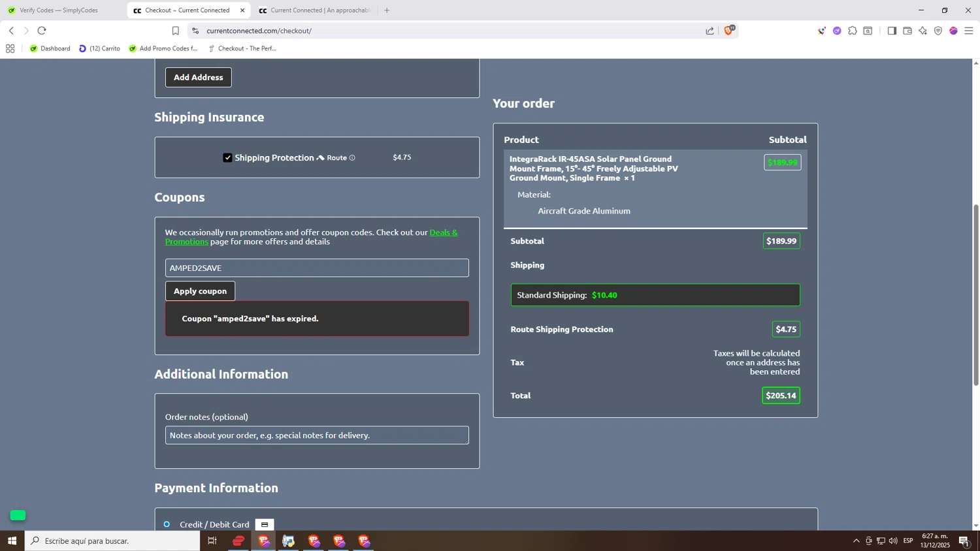Click the coupon expired error message
980x551 pixels.
tap(317, 319)
